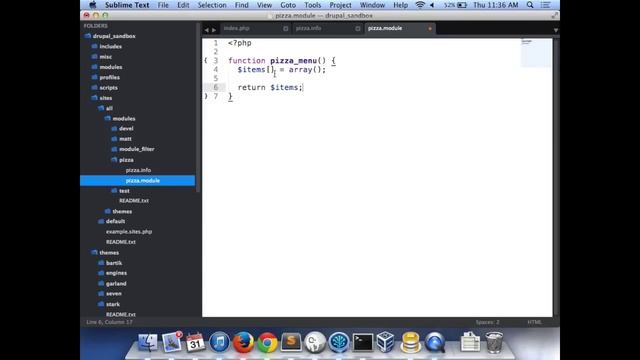Image resolution: width=640 pixels, height=360 pixels.
Task: Open Sequel Pro pancake-stack dock icon
Action: 411,342
